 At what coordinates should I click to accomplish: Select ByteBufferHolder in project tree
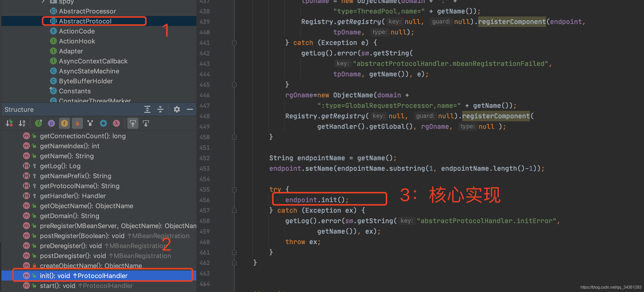point(99,81)
